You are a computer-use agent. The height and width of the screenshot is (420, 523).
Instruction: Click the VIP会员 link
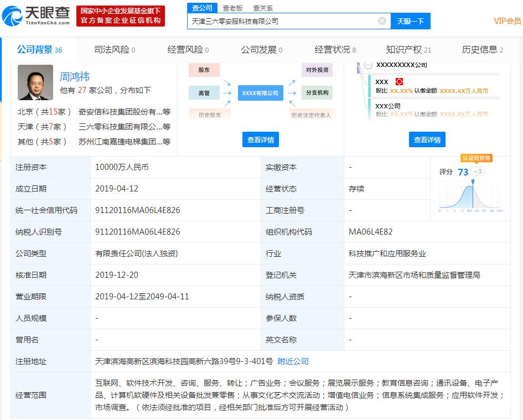[507, 21]
